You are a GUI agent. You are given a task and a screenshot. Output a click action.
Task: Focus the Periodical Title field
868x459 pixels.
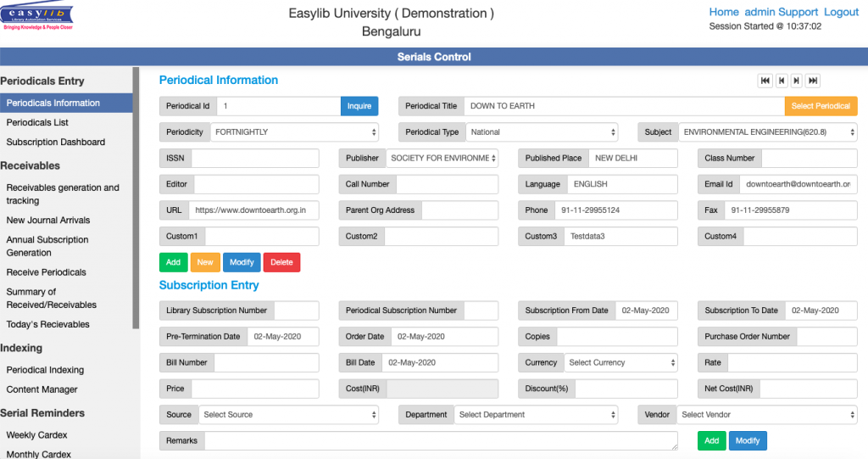(x=625, y=106)
